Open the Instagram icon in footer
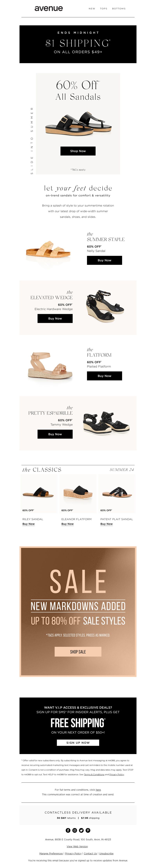This screenshot has width=156, height=868. point(75,830)
